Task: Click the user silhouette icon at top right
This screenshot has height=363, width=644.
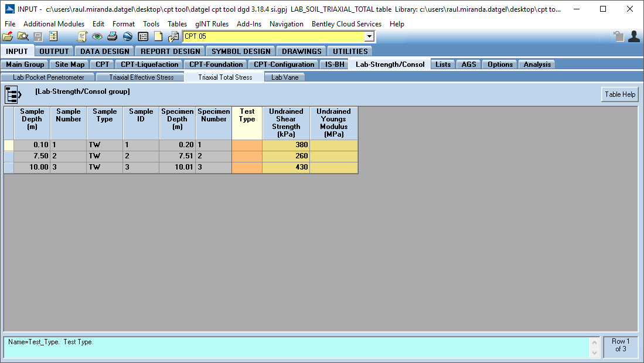Action: pyautogui.click(x=633, y=36)
